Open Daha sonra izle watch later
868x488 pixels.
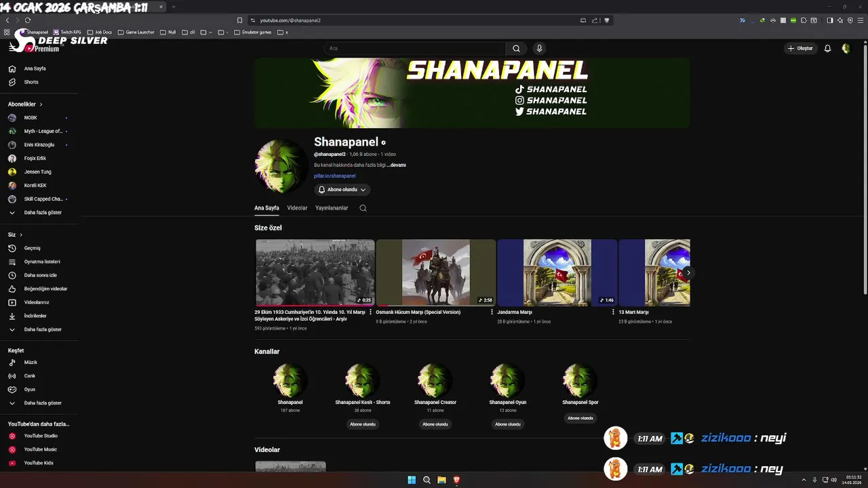(x=40, y=275)
